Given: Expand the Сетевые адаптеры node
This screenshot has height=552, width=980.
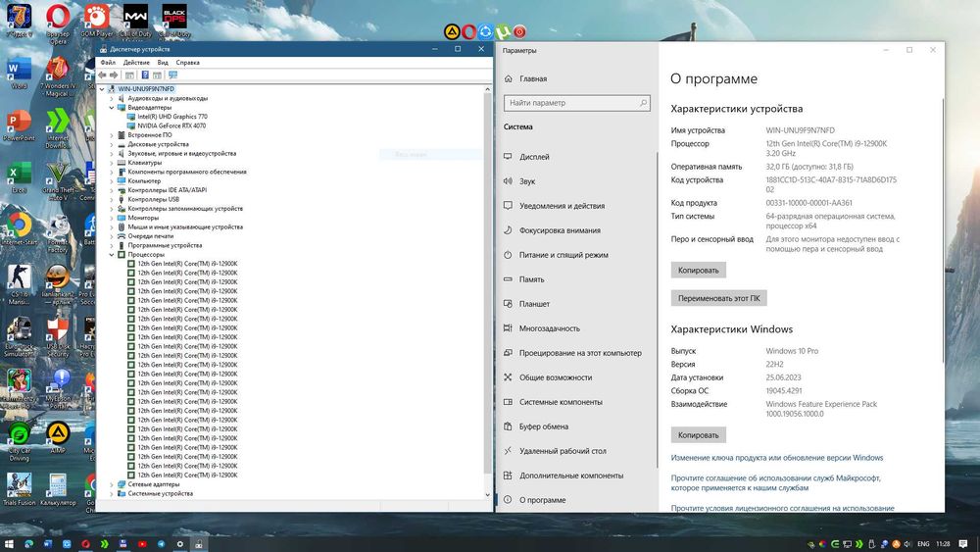Looking at the screenshot, I should [111, 484].
